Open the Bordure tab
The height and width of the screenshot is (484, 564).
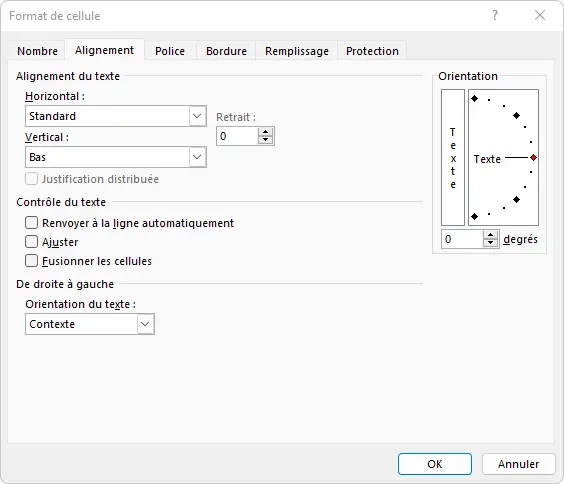pos(226,51)
